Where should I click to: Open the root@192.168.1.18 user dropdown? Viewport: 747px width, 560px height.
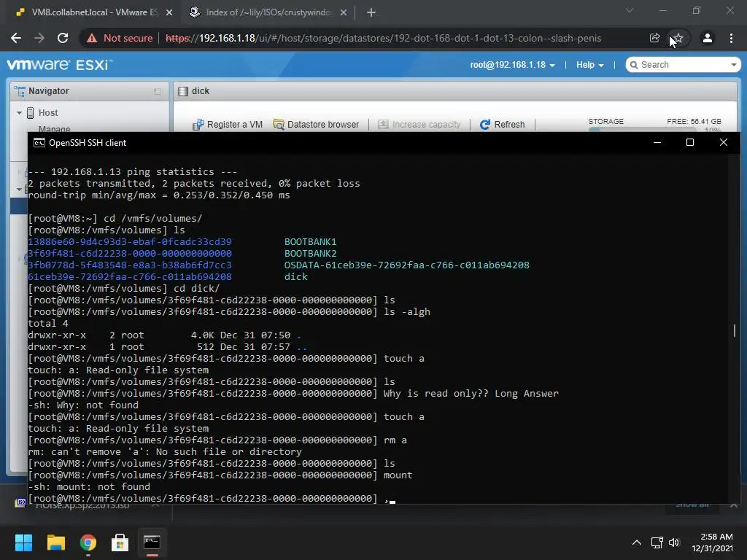(512, 65)
